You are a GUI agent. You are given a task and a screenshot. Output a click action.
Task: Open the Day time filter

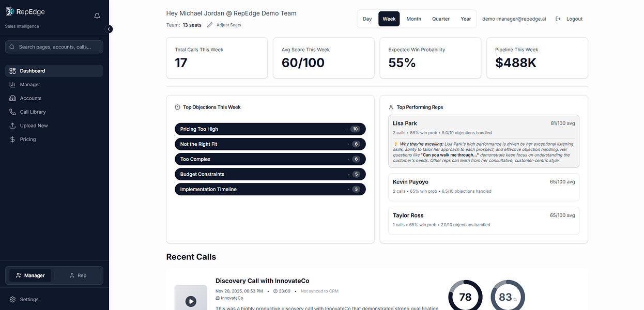coord(367,19)
